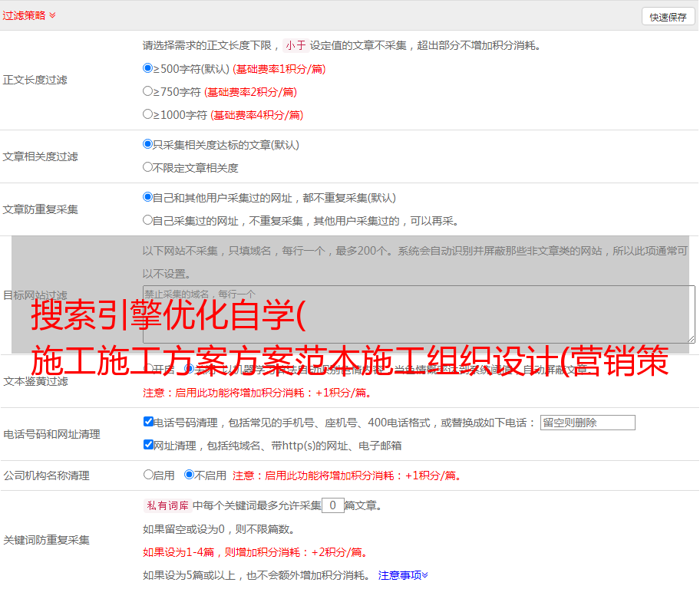
Task: Grab the domain textarea resize handle
Action: 691,338
